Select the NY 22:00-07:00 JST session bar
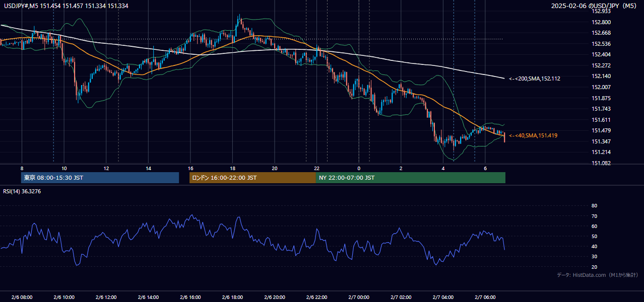 (411, 178)
